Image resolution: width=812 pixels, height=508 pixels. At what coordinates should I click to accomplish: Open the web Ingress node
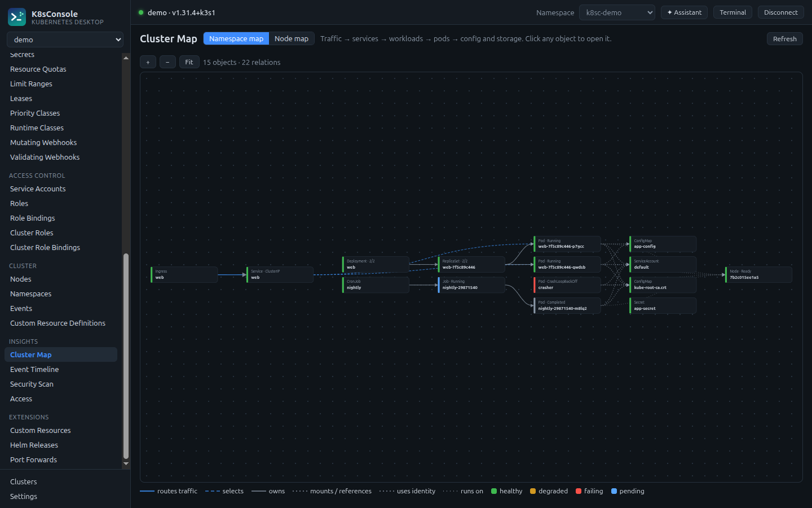[184, 274]
